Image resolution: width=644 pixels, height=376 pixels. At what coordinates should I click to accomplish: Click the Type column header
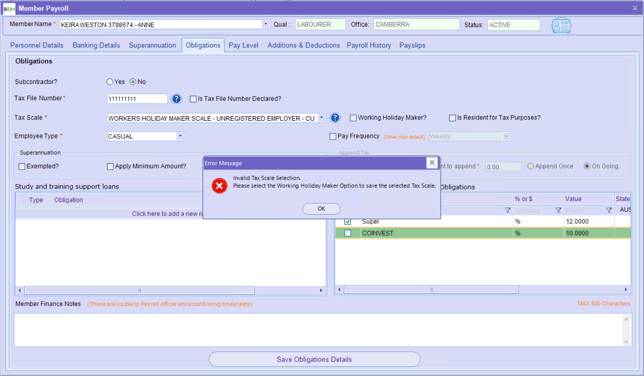coord(36,200)
